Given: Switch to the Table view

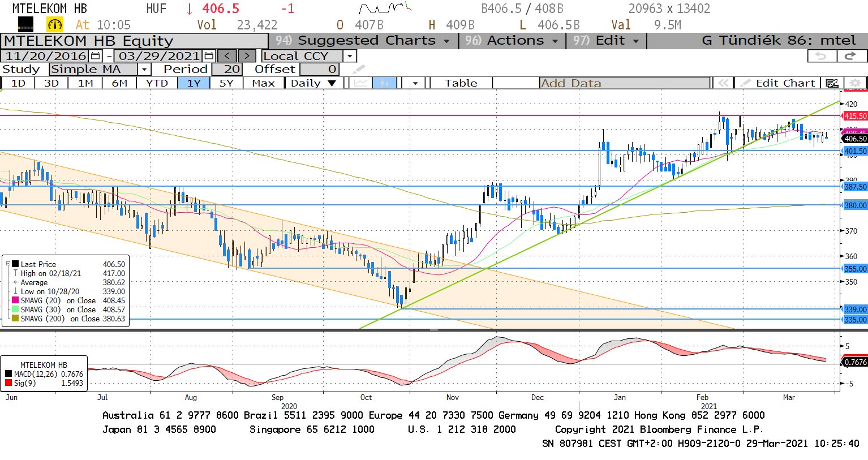Looking at the screenshot, I should [x=461, y=83].
